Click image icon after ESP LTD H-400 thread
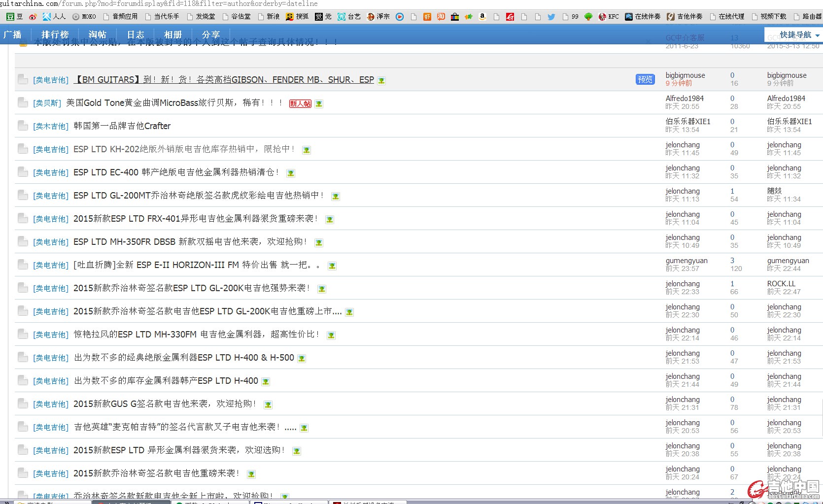This screenshot has width=823, height=504. [x=266, y=382]
